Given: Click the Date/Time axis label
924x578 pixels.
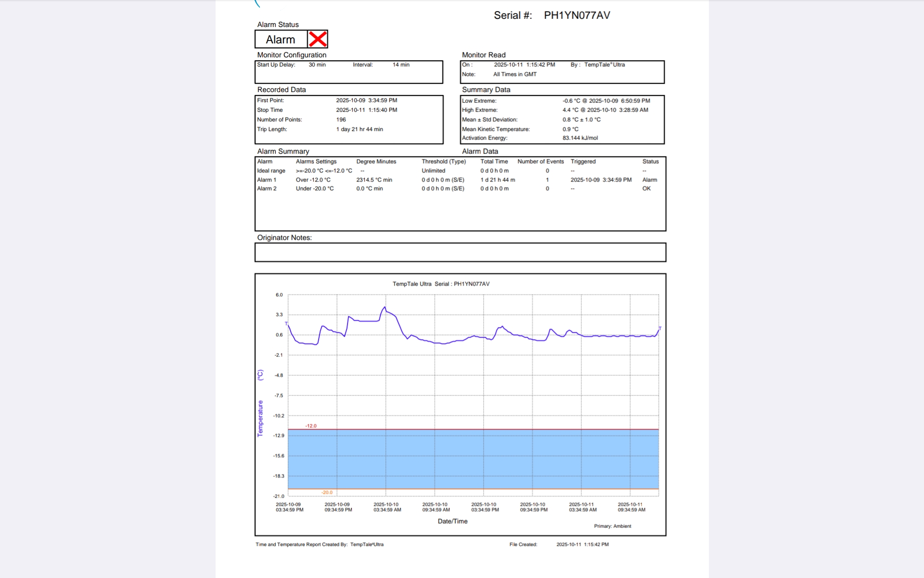Looking at the screenshot, I should pos(452,521).
